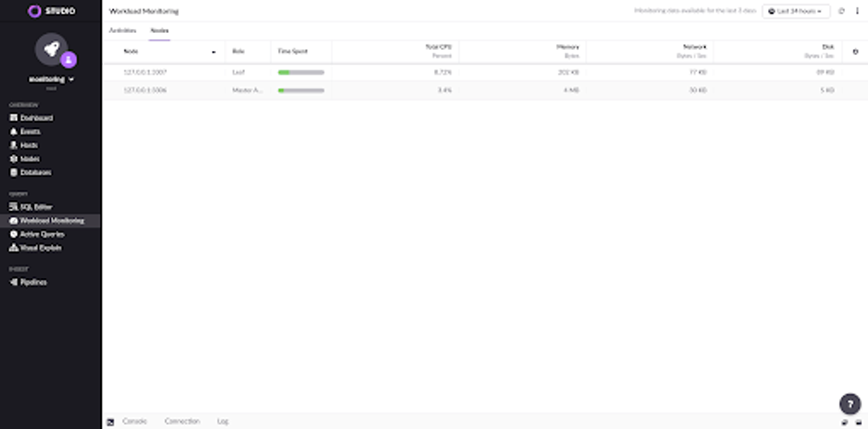Click the Hosts server icon
868x429 pixels.
pyautogui.click(x=14, y=145)
